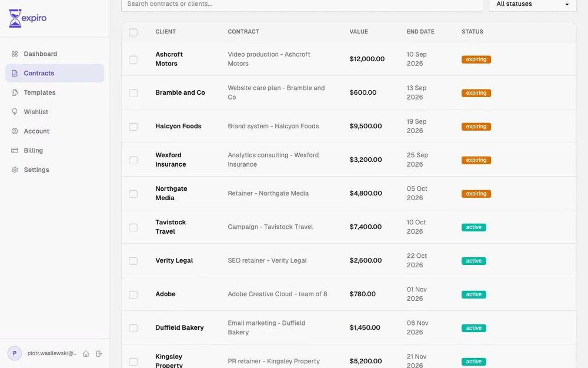
Task: Click end date 01 Nov 2026
Action: (x=417, y=294)
